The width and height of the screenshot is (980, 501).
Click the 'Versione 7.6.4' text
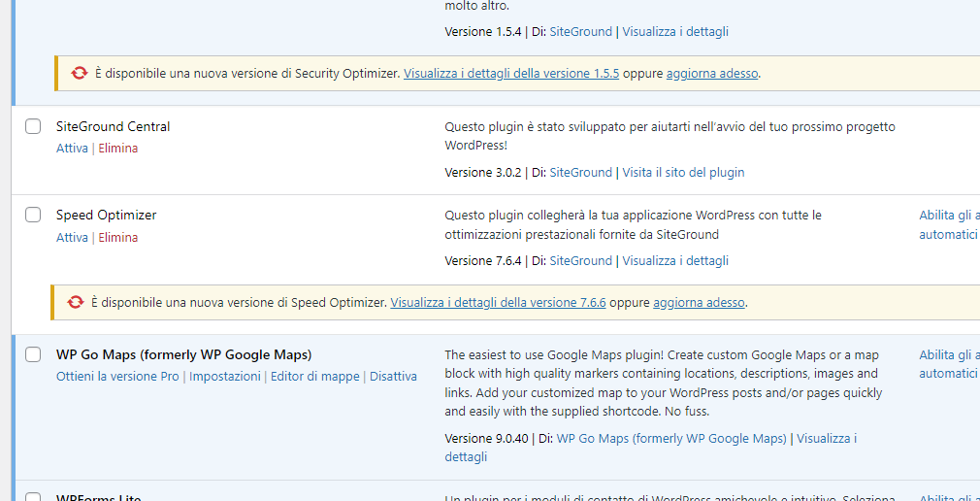pyautogui.click(x=482, y=261)
